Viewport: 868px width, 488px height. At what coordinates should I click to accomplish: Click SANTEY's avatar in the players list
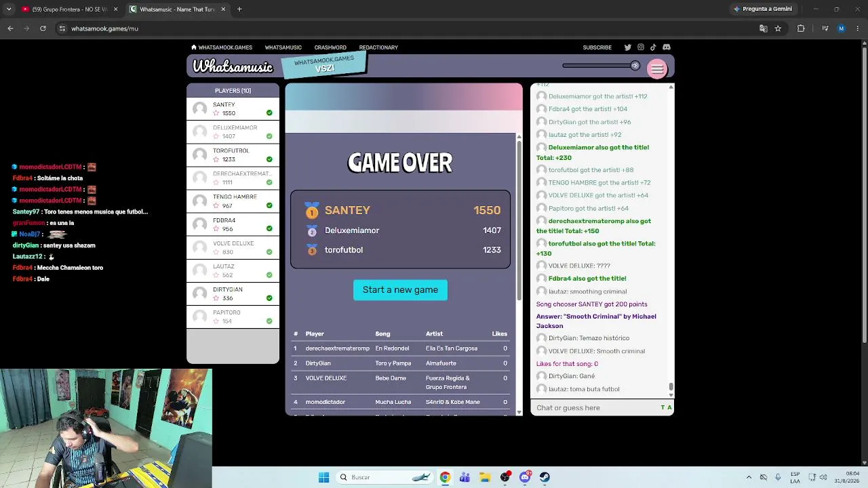[x=199, y=108]
